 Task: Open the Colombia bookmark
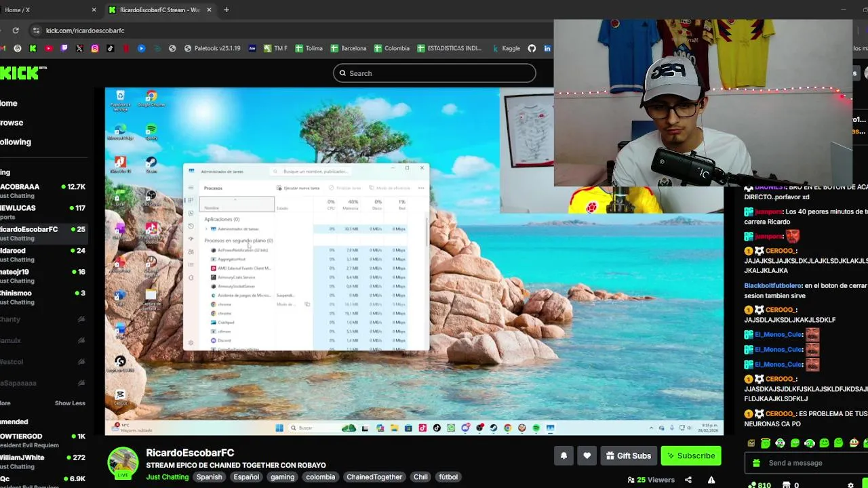392,49
